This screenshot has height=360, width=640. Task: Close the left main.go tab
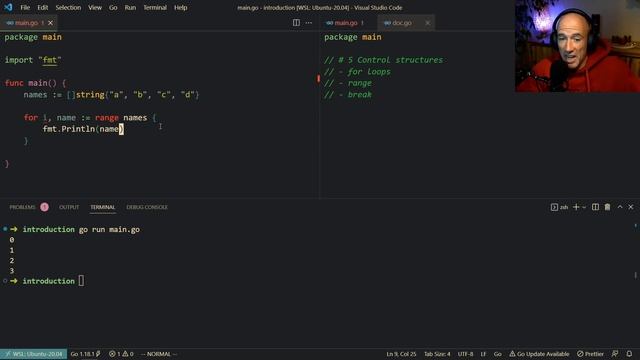51,23
